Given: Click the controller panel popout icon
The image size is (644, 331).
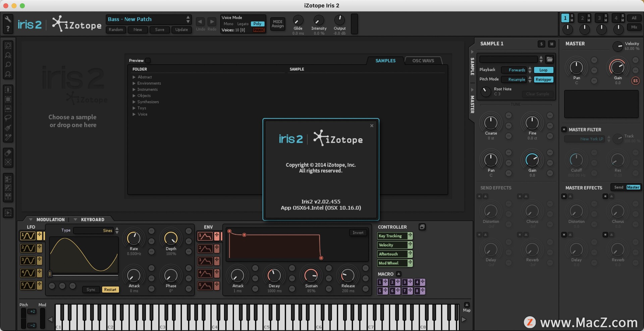Looking at the screenshot, I should [x=422, y=227].
